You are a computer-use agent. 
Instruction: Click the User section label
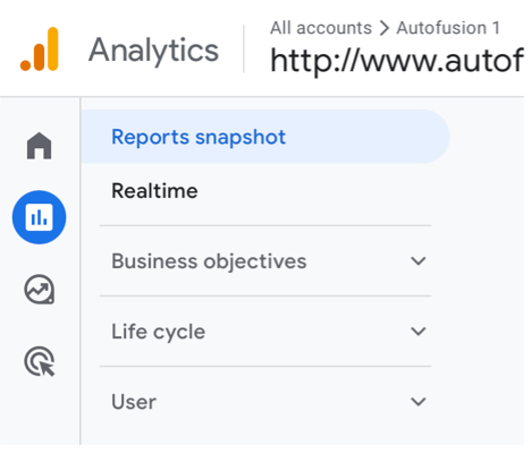pos(134,402)
